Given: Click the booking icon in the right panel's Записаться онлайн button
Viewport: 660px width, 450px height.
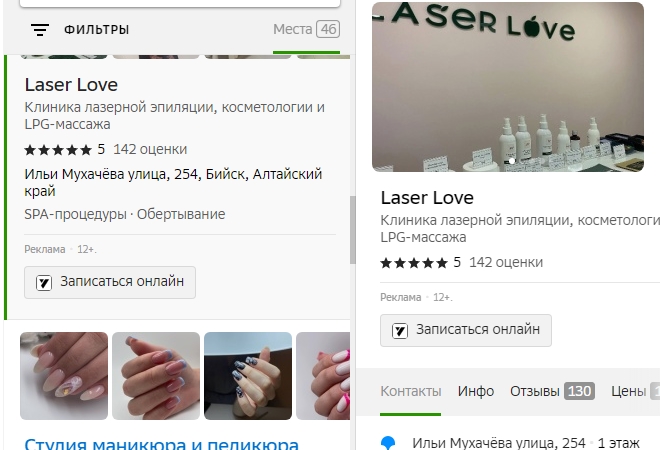Looking at the screenshot, I should click(x=400, y=330).
